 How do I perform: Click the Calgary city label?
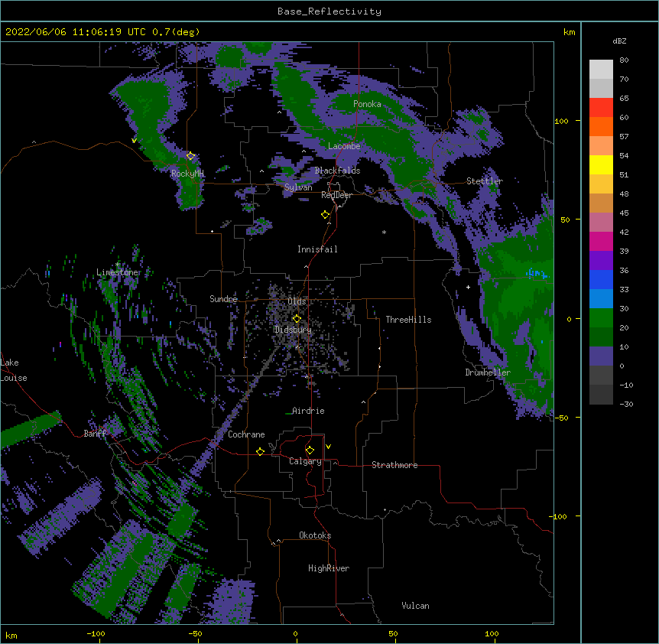click(x=305, y=461)
